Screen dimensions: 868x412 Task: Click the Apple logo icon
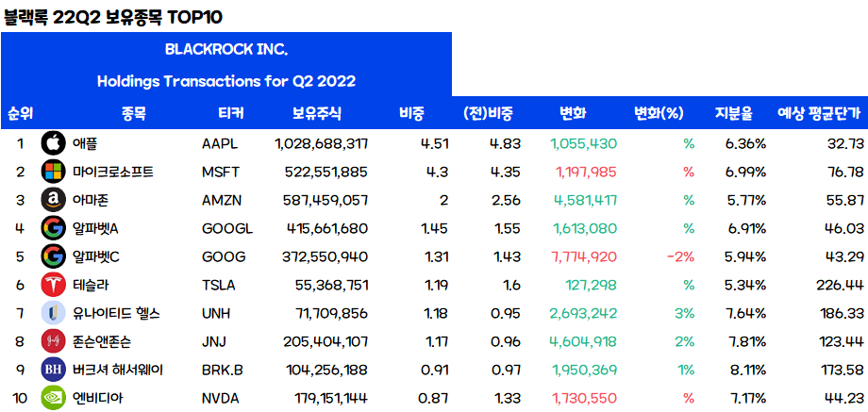pos(54,144)
